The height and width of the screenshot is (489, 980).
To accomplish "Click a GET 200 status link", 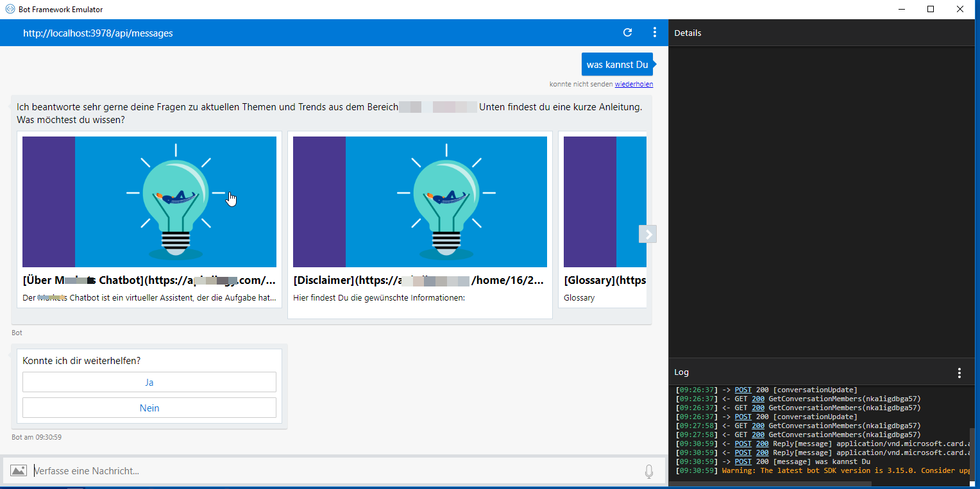I will coord(758,398).
